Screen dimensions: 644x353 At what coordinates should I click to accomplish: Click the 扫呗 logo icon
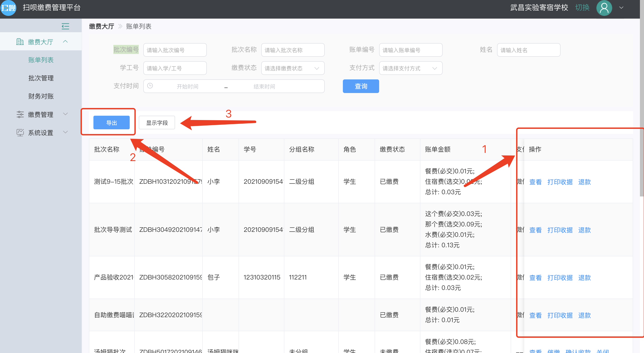[8, 8]
